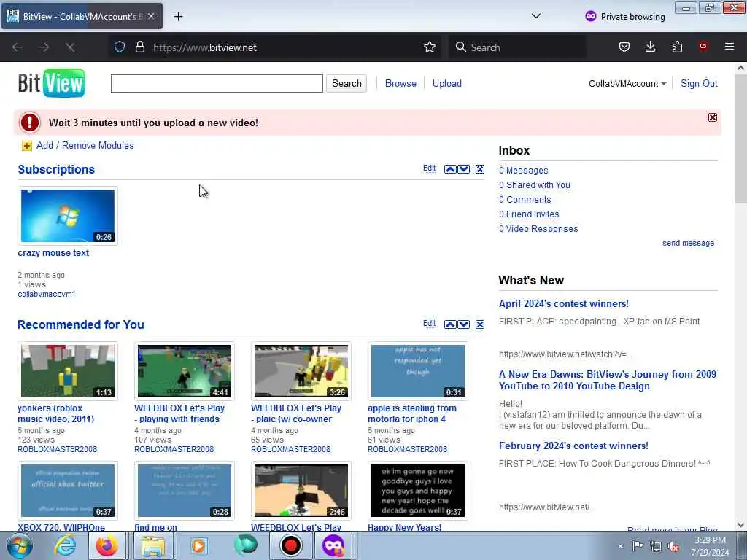Open the 0:28 find me on thumbnail
The image size is (747, 560).
[185, 491]
